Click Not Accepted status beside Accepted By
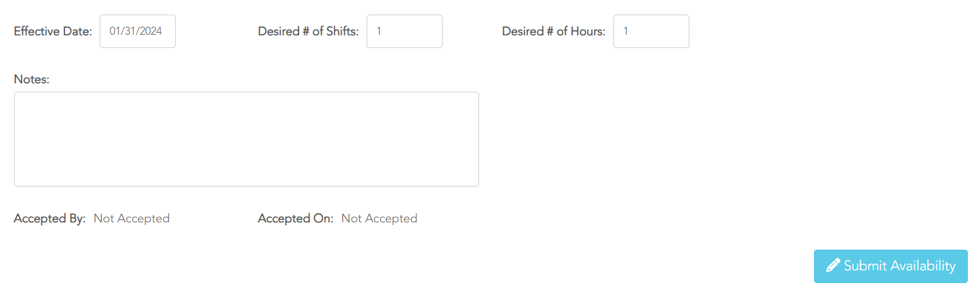Screen dimensions: 980x294 pos(131,218)
